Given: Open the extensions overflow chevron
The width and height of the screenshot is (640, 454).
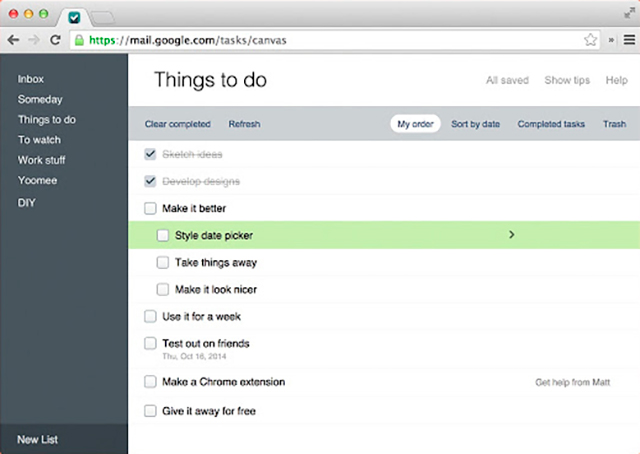Looking at the screenshot, I should 611,40.
